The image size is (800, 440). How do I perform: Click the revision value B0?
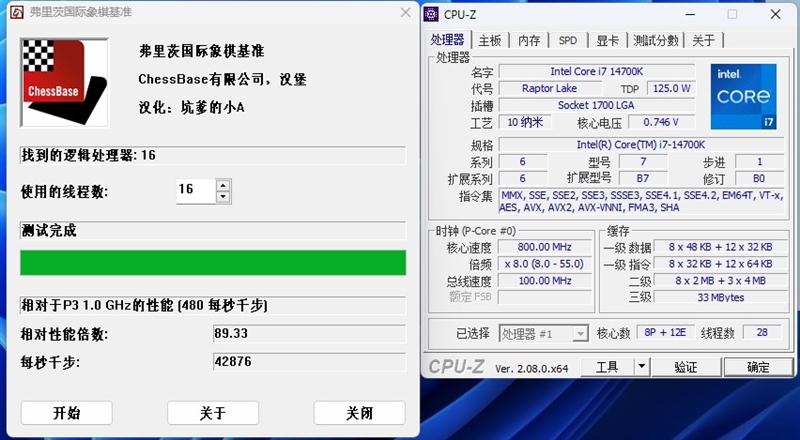[759, 178]
